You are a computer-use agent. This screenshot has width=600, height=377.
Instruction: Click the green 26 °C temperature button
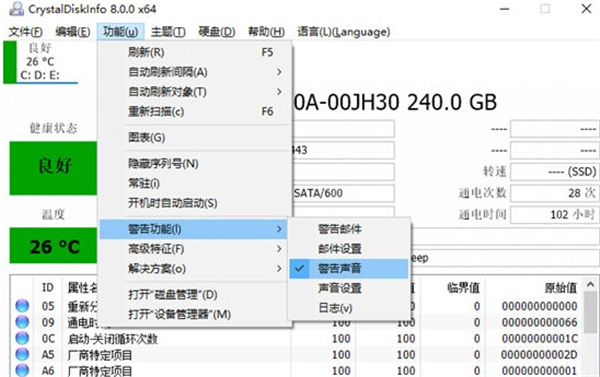[x=53, y=246]
